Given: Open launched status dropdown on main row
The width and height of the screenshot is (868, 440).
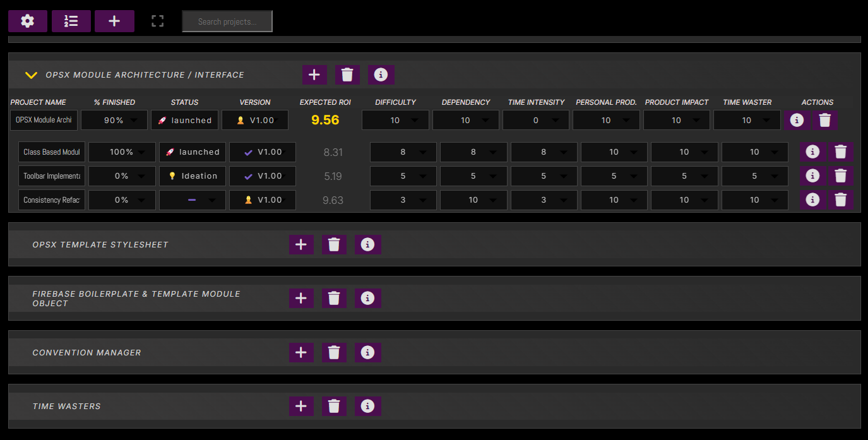Looking at the screenshot, I should click(184, 120).
